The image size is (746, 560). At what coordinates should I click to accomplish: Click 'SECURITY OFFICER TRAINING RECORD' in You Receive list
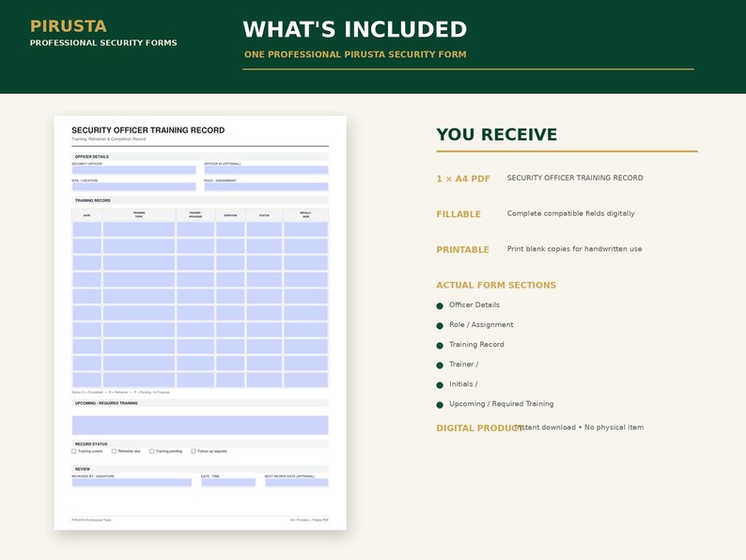click(x=575, y=178)
